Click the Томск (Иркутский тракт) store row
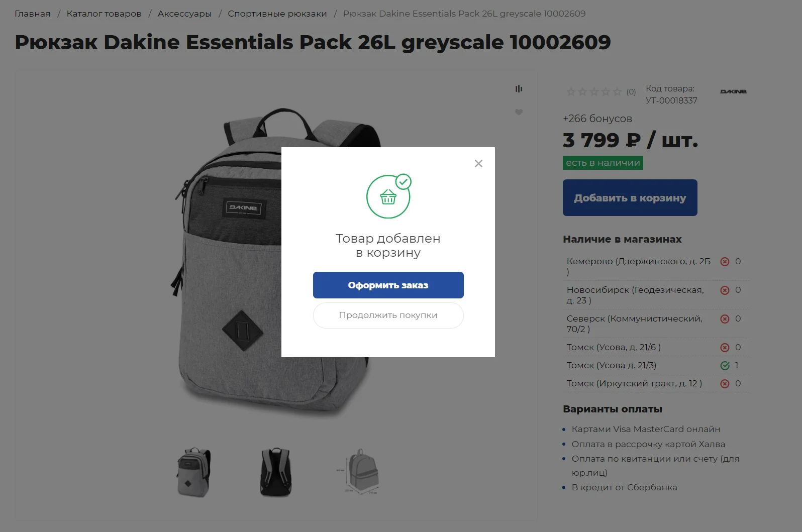The image size is (802, 532). click(656, 383)
